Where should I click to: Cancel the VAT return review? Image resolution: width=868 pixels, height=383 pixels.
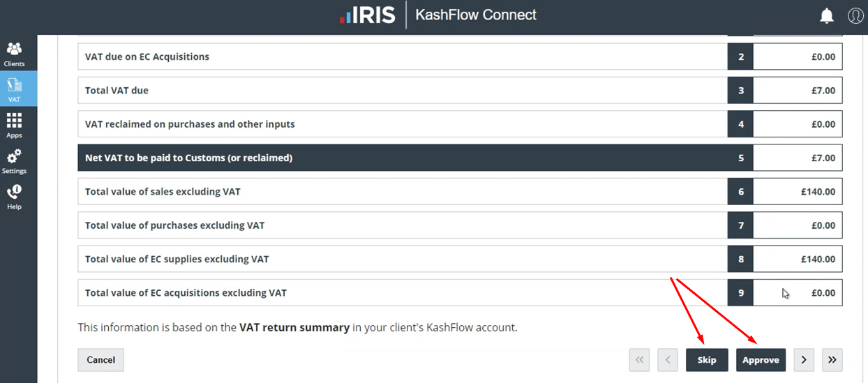(x=100, y=360)
